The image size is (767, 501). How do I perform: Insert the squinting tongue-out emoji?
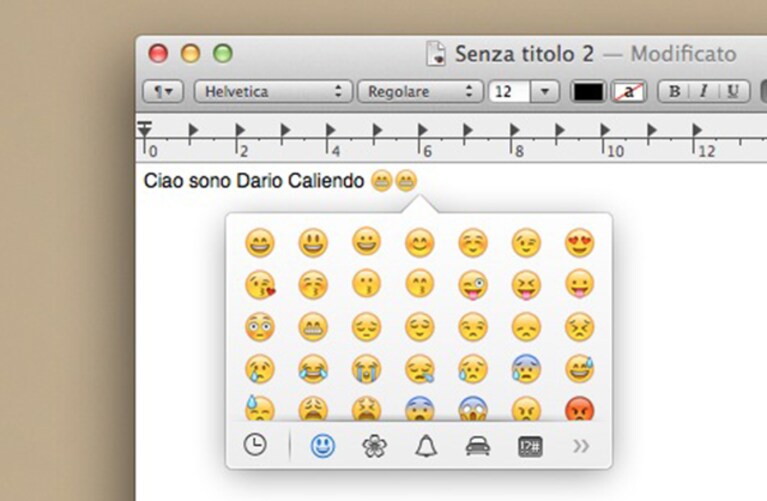point(526,285)
